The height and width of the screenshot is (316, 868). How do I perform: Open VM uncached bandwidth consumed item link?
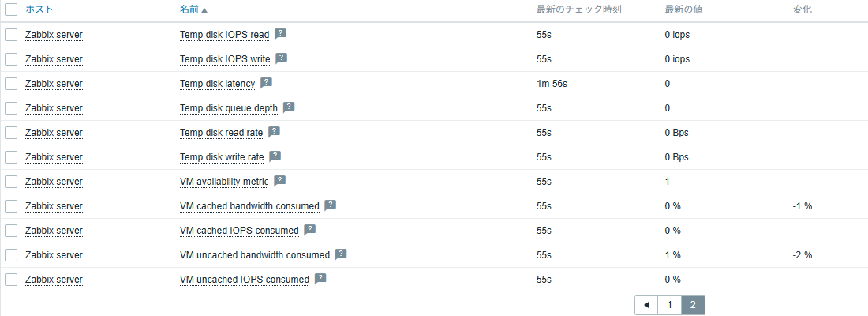(254, 255)
